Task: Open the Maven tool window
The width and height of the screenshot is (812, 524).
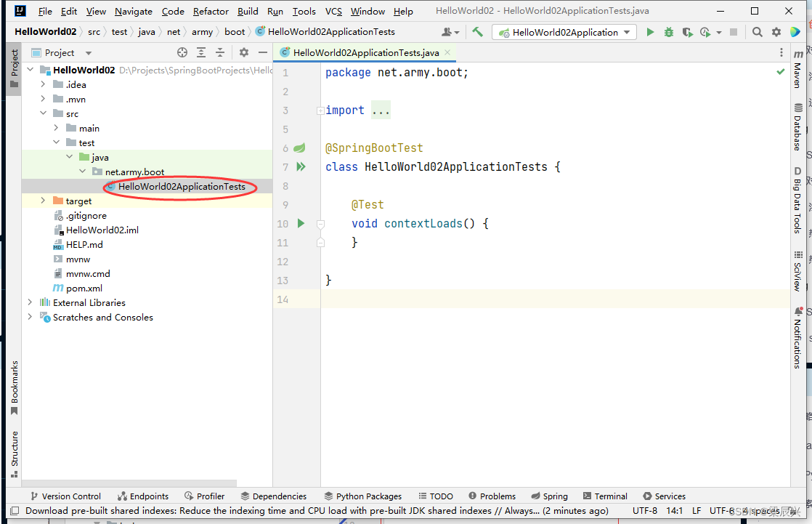Action: point(797,70)
